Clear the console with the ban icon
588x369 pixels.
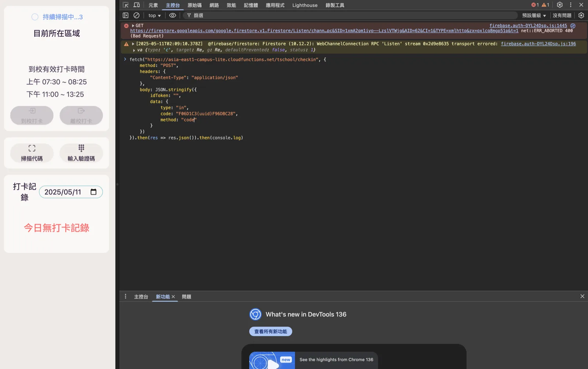point(136,15)
